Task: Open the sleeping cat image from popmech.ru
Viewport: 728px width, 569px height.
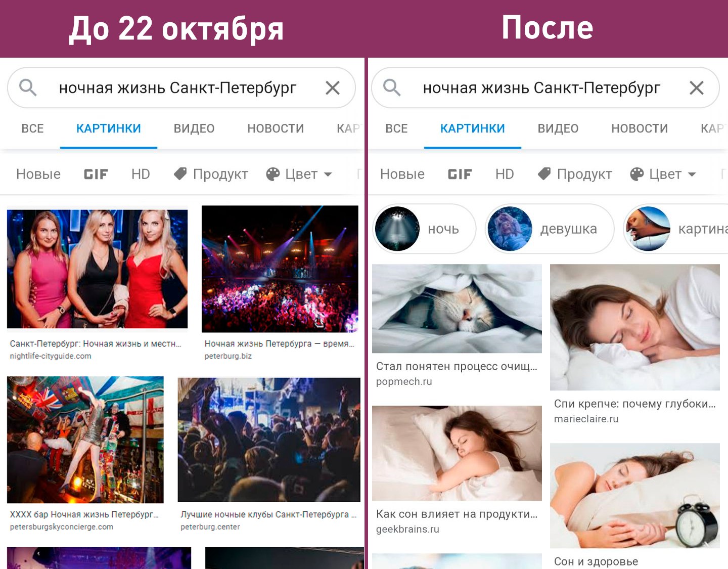Action: 457,309
